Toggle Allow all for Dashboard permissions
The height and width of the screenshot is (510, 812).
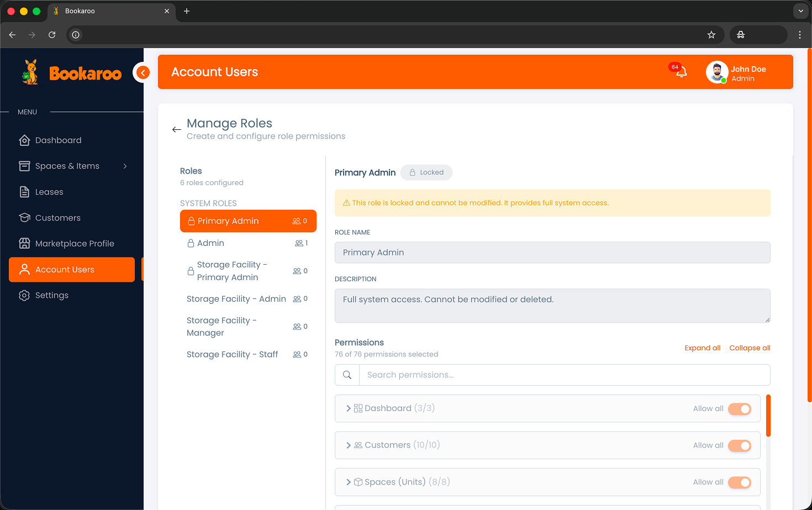coord(739,409)
